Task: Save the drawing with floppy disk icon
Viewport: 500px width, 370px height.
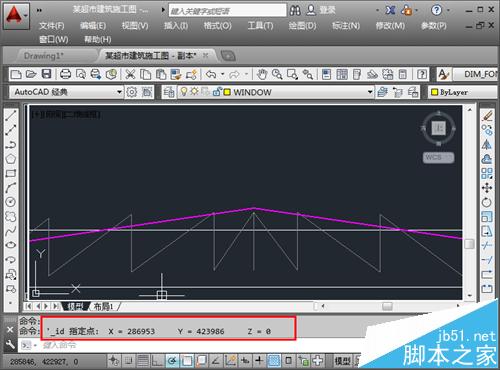Action: 46,74
